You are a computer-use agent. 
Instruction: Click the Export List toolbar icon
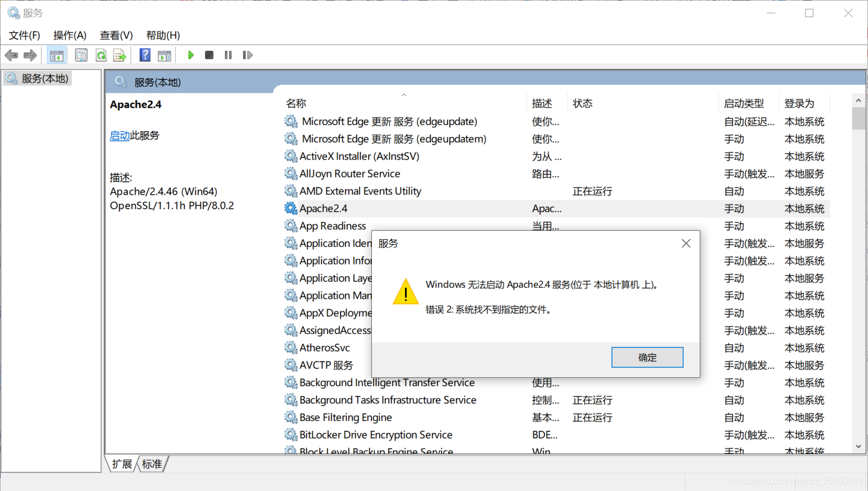120,55
